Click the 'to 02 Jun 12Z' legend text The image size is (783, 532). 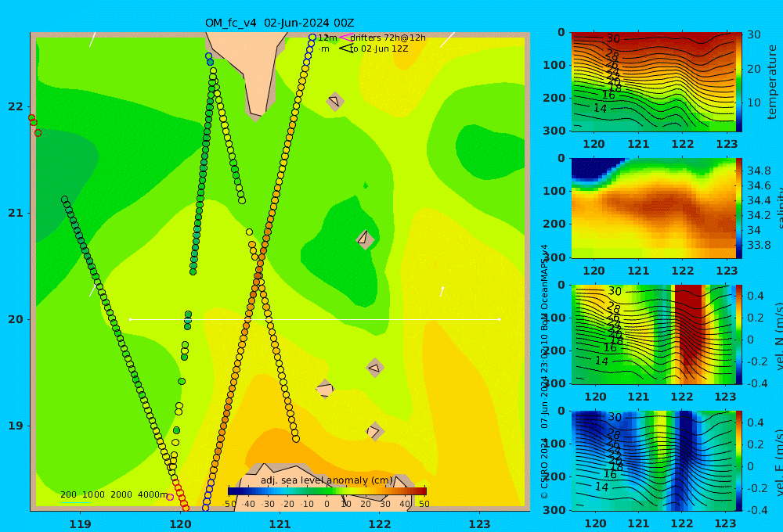(379, 49)
